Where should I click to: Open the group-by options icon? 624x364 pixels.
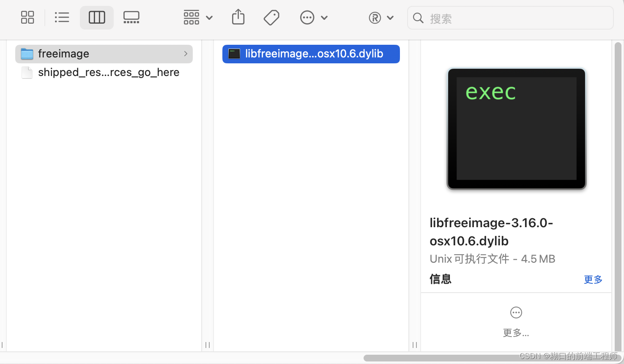tap(192, 18)
